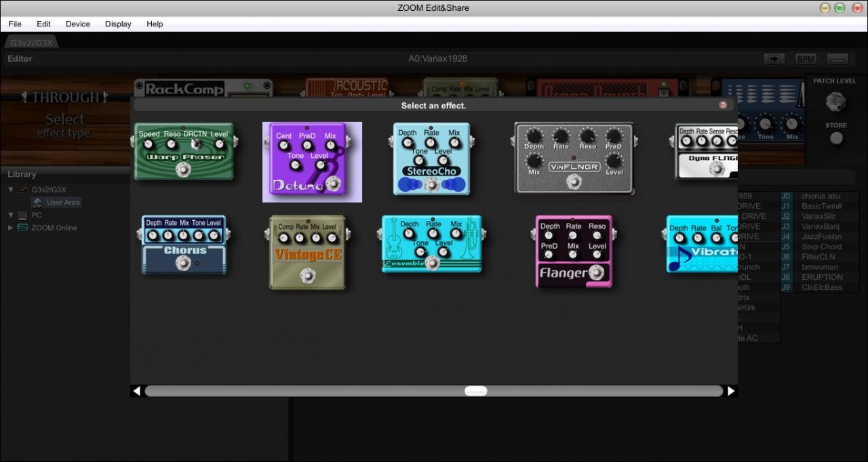This screenshot has height=462, width=868.
Task: Pick the VintageCE effect pedal
Action: [x=307, y=252]
